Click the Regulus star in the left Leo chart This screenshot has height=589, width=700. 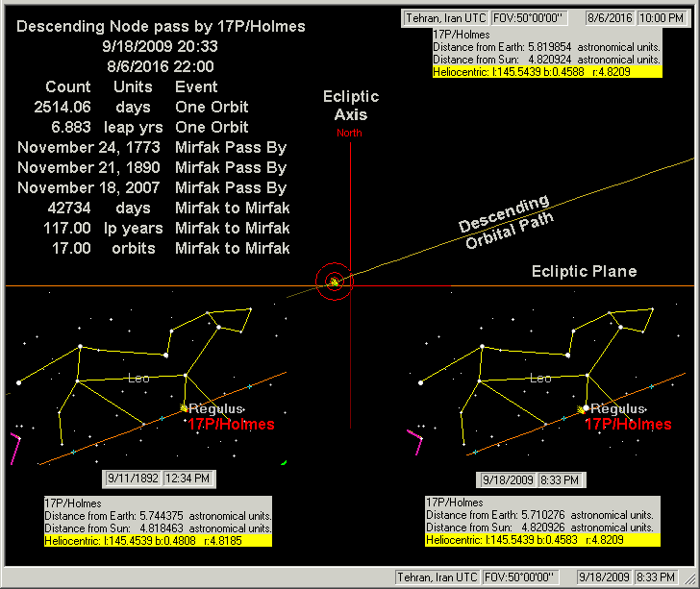click(184, 408)
